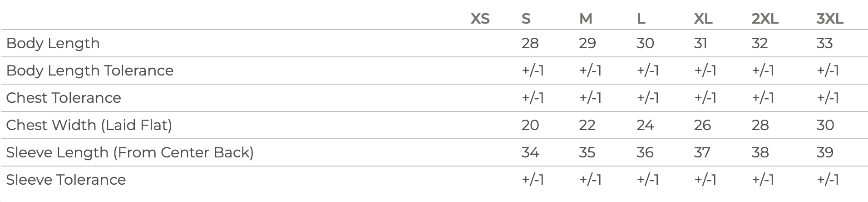Select the 2XL size column header

pyautogui.click(x=765, y=19)
